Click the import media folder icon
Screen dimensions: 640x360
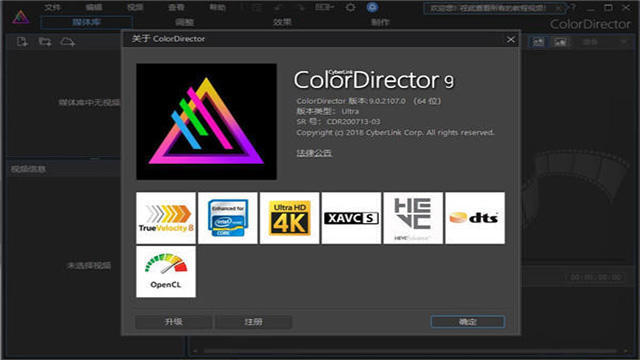tap(45, 42)
